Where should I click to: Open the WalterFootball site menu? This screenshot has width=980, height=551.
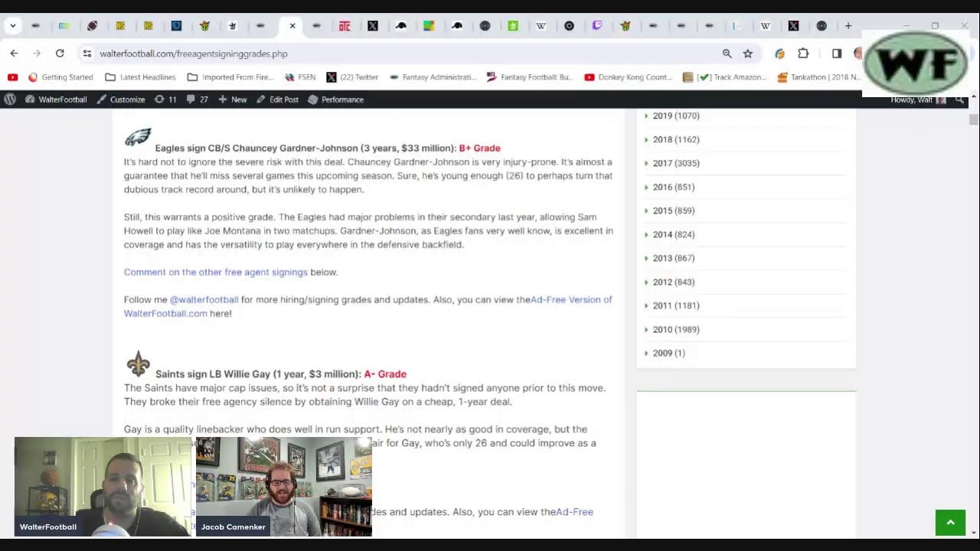click(56, 99)
